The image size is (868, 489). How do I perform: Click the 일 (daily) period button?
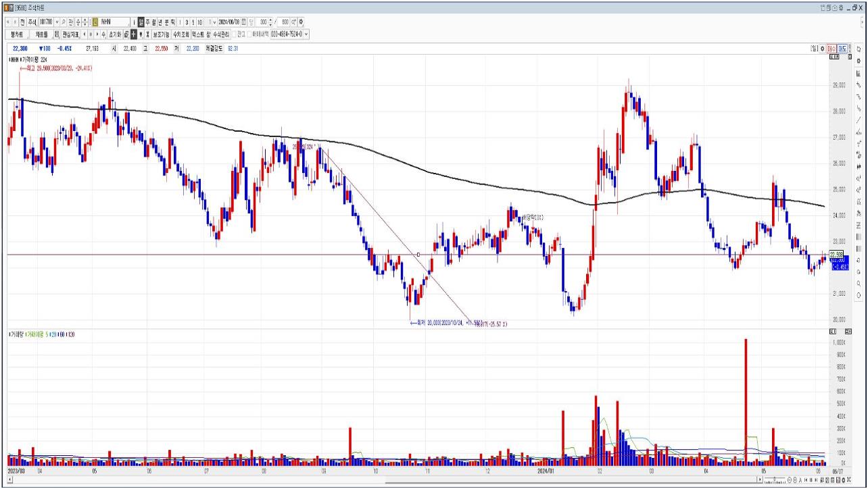(141, 22)
